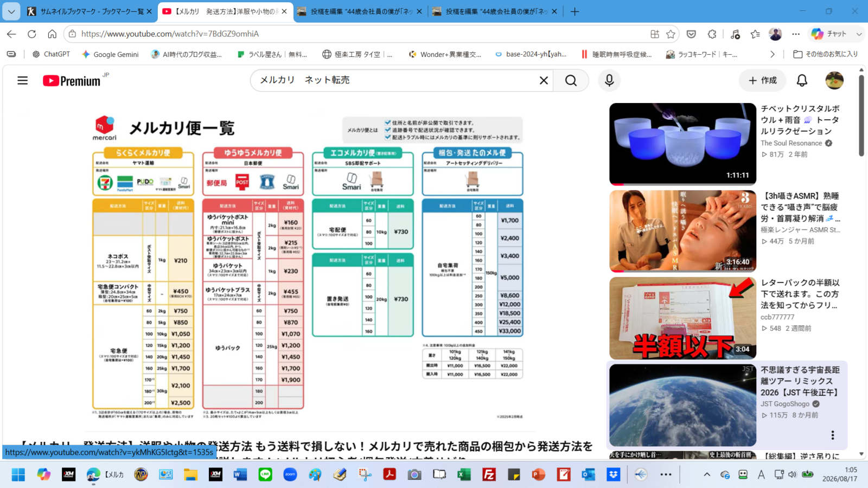Open the その他のお気に入り folder
Image resolution: width=868 pixels, height=488 pixels.
pos(825,54)
